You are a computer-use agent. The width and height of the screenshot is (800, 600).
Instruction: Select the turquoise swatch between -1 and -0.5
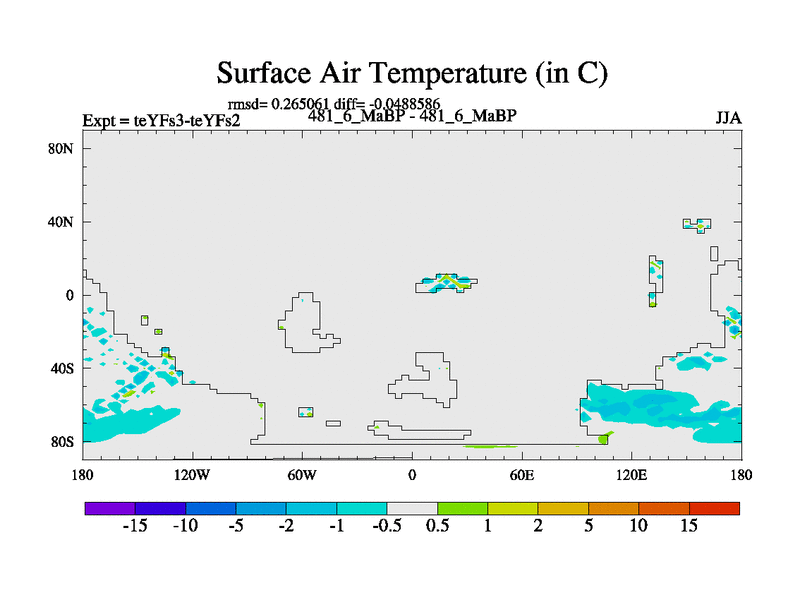coord(361,508)
